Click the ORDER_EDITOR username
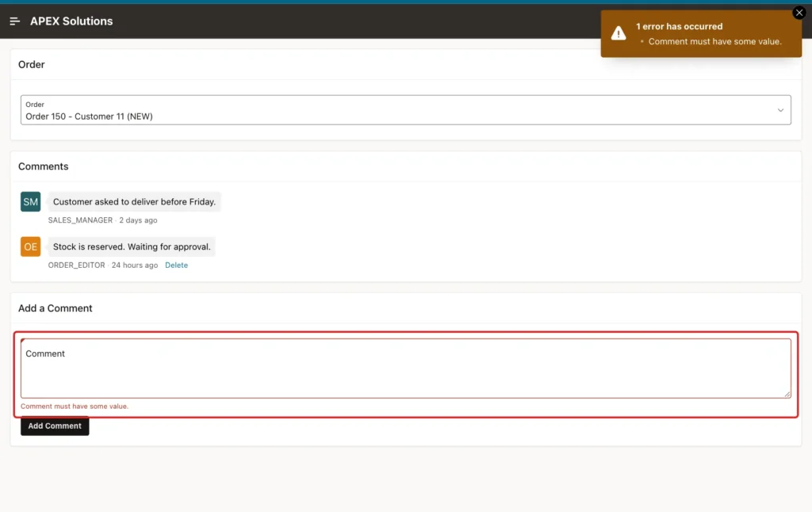The width and height of the screenshot is (812, 512). (x=76, y=265)
